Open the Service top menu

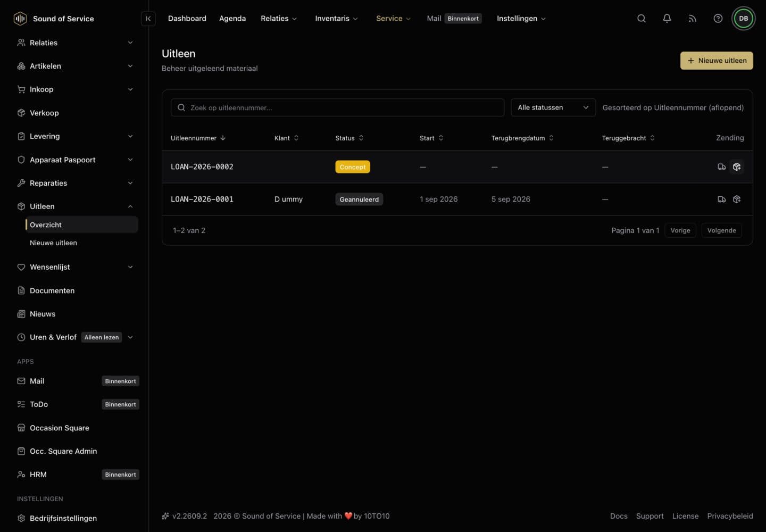pos(393,19)
